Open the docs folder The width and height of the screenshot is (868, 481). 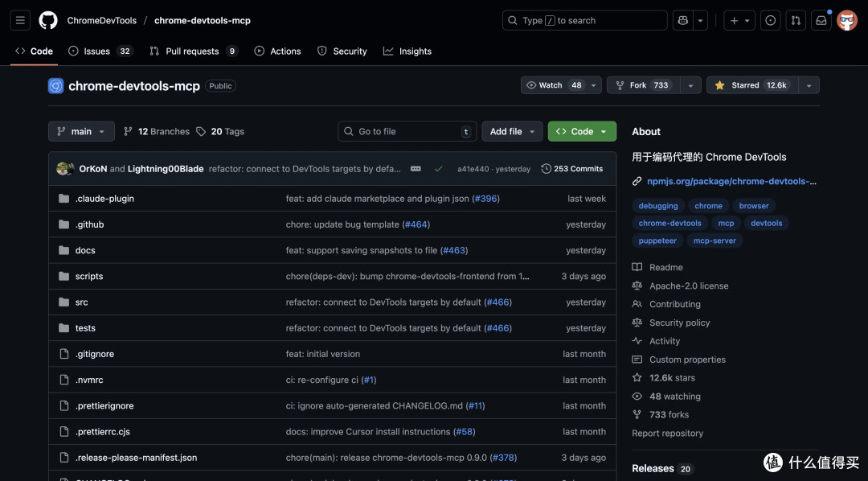(x=85, y=250)
